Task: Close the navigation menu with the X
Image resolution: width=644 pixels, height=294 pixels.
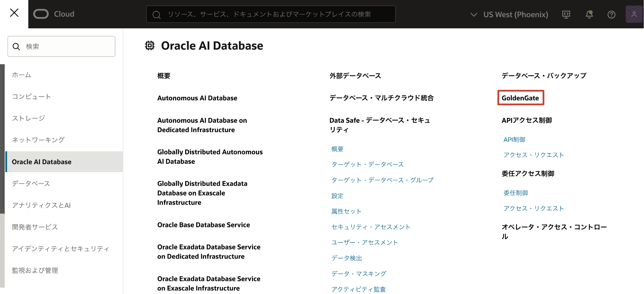Action: [x=14, y=13]
